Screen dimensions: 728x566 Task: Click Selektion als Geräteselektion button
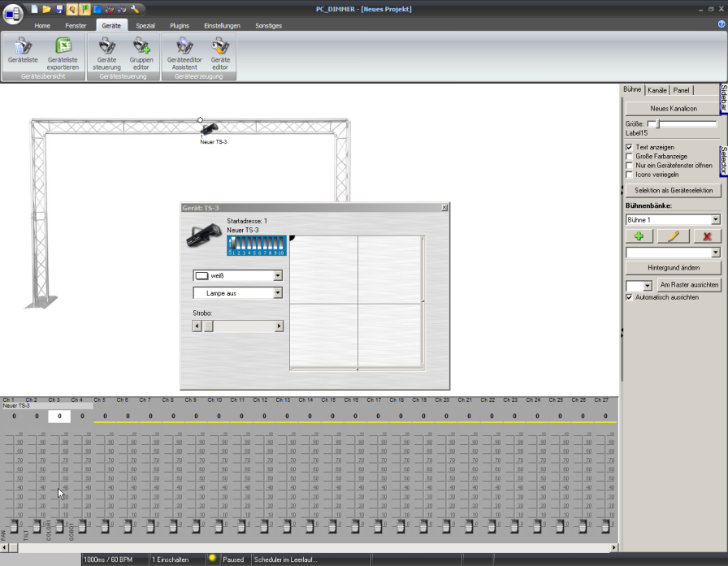click(x=674, y=190)
